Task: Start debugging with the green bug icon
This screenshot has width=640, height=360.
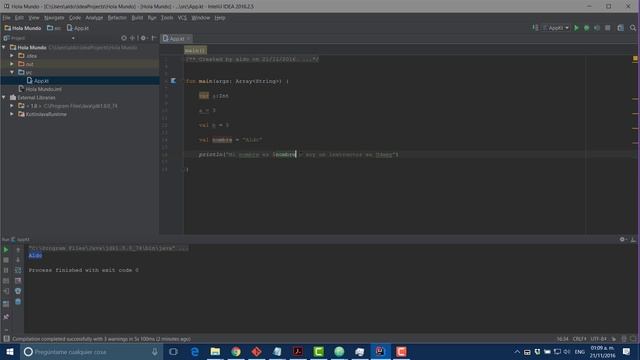Action: pos(587,28)
